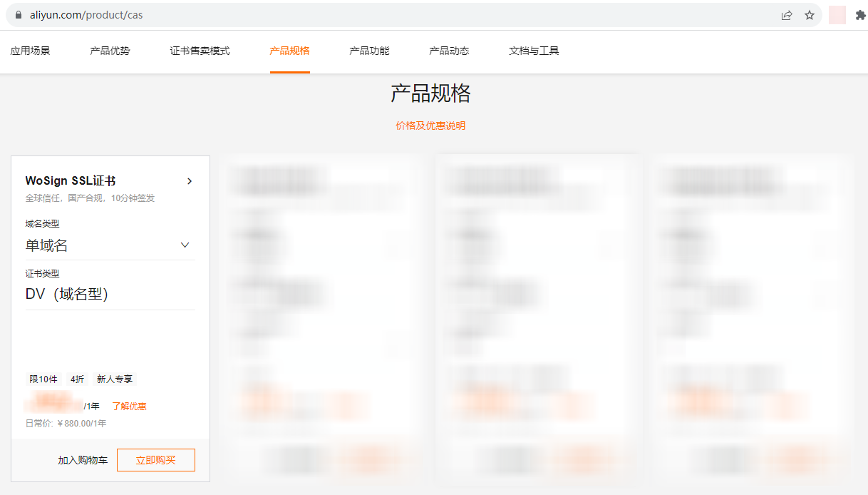Go to the 文档与工具 tab
Screen dimensions: 868x495
point(533,51)
